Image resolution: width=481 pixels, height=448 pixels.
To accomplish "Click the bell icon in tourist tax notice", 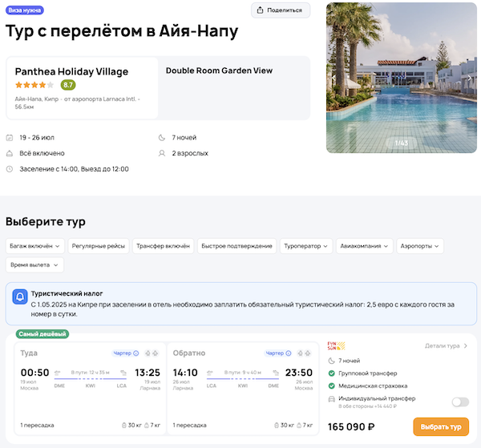I will [19, 297].
